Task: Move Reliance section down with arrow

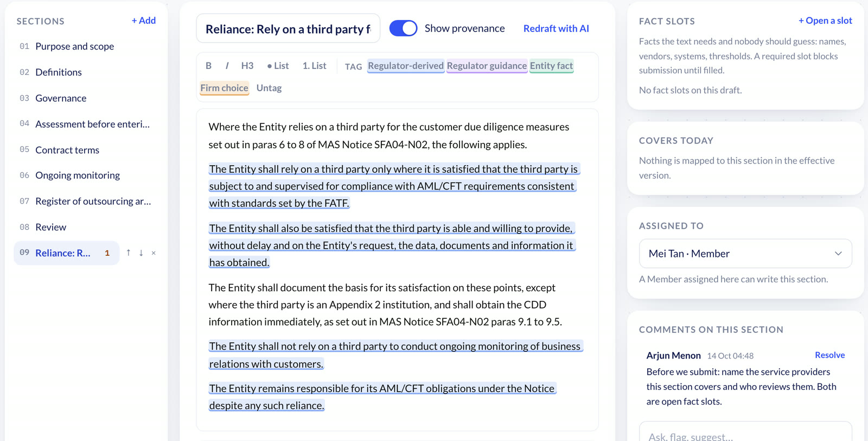Action: pos(141,253)
